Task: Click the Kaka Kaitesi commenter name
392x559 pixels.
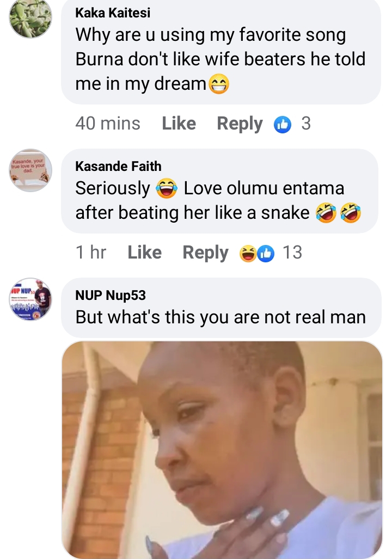Action: click(113, 13)
